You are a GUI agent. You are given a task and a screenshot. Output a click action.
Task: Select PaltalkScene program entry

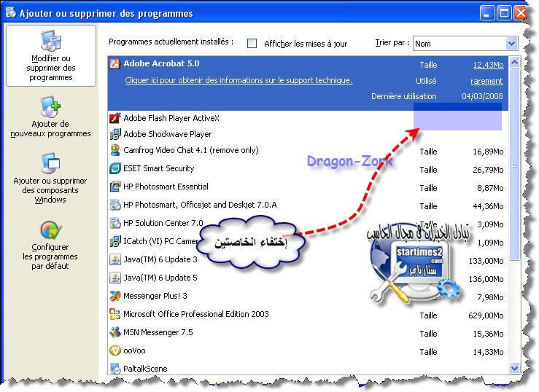click(308, 368)
